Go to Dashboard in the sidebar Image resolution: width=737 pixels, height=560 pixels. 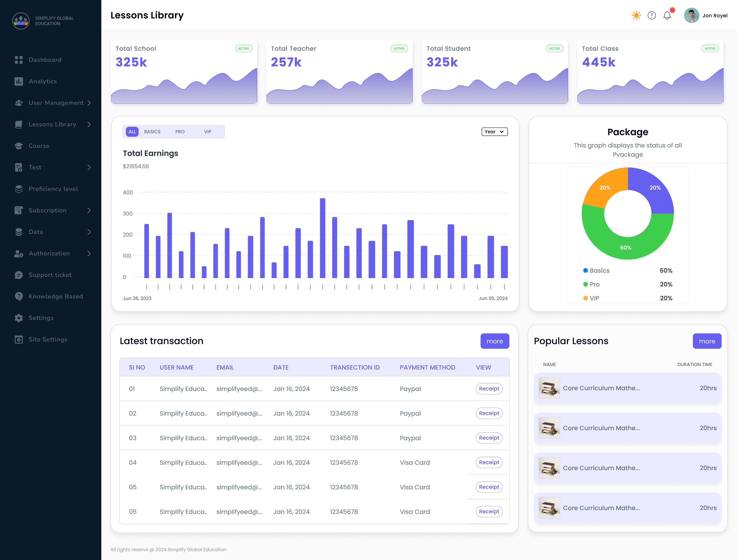[45, 60]
